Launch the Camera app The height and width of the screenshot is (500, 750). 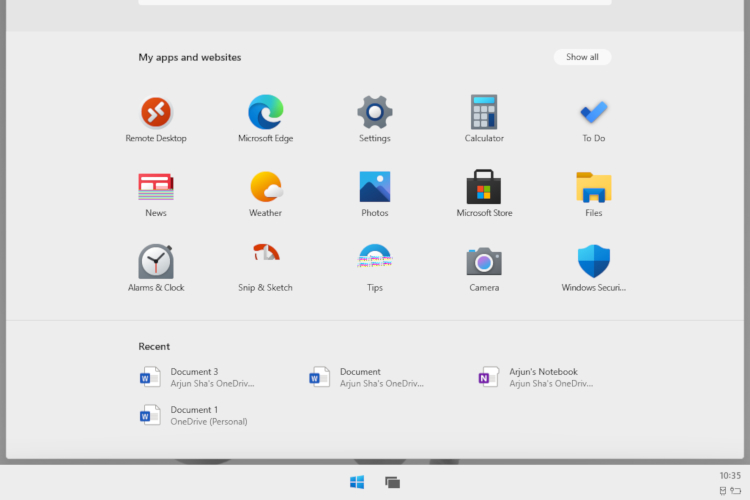click(484, 269)
